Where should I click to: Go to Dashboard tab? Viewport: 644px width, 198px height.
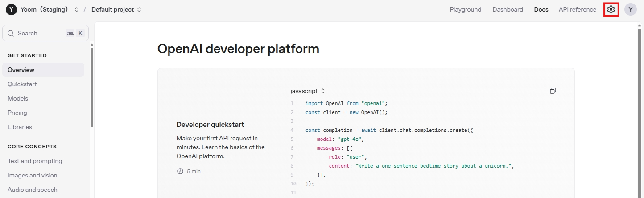point(508,9)
